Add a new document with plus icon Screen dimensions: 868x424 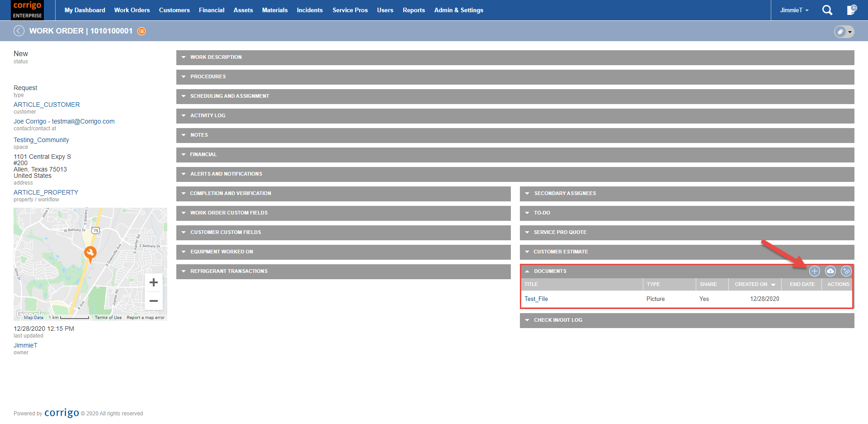pos(815,271)
